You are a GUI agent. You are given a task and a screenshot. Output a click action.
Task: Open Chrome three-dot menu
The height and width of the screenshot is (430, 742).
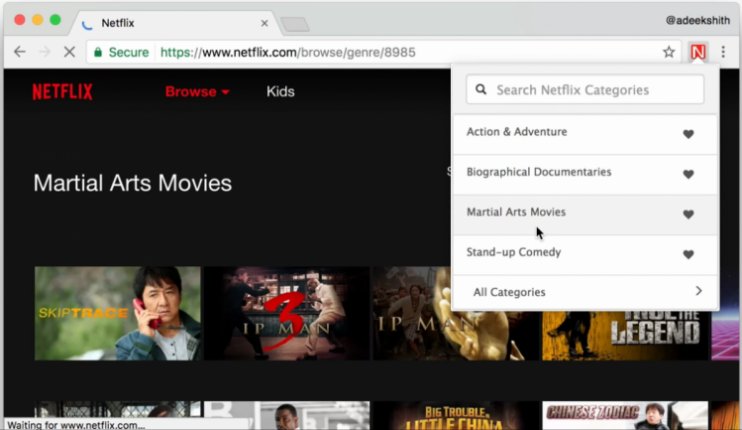[x=723, y=52]
